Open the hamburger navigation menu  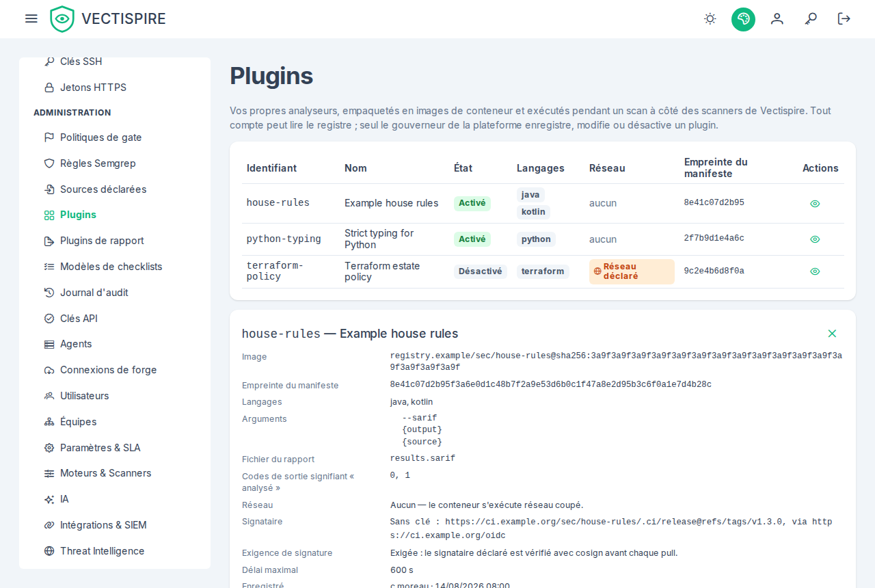pyautogui.click(x=31, y=18)
